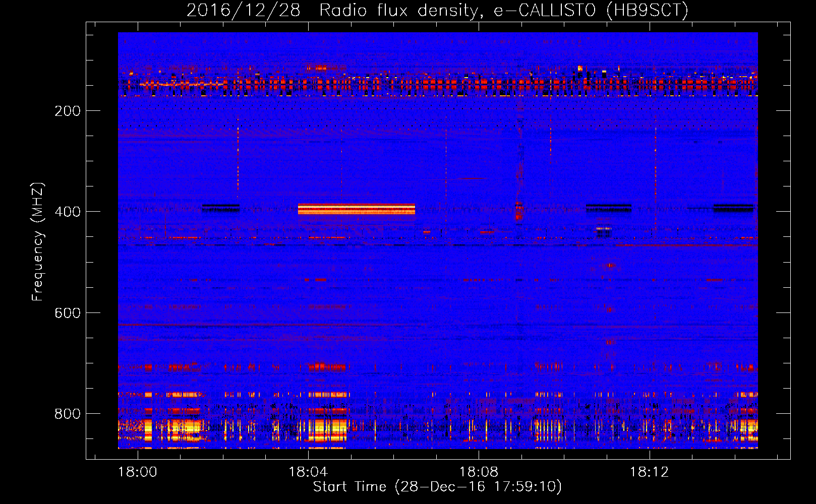816x504 pixels.
Task: Click the 'e-CALLISTO (HB9SCT)' station label
Action: [591, 10]
